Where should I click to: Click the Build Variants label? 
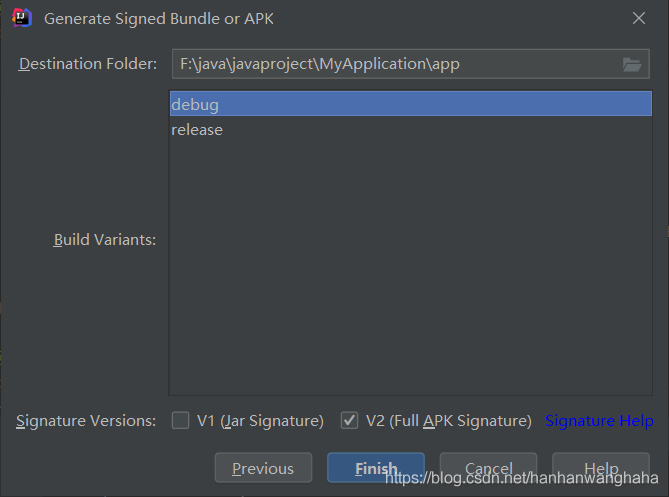click(104, 240)
